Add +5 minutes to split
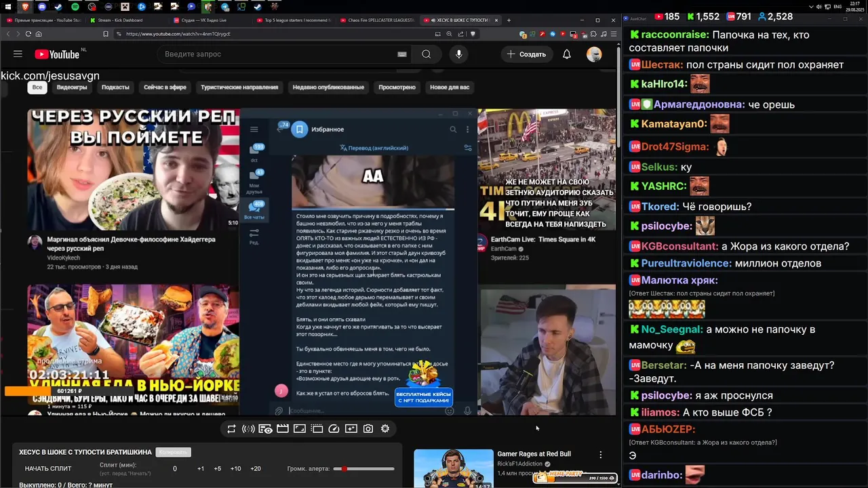Image resolution: width=868 pixels, height=488 pixels. pyautogui.click(x=218, y=469)
